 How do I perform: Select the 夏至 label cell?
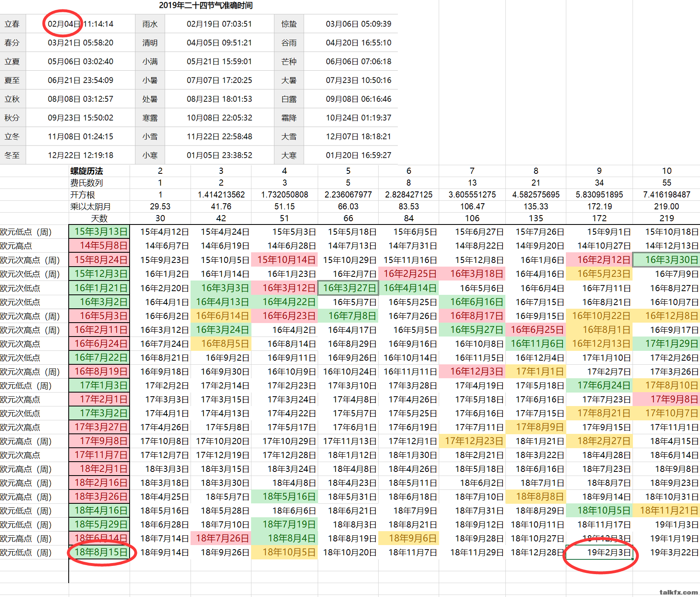[12, 81]
